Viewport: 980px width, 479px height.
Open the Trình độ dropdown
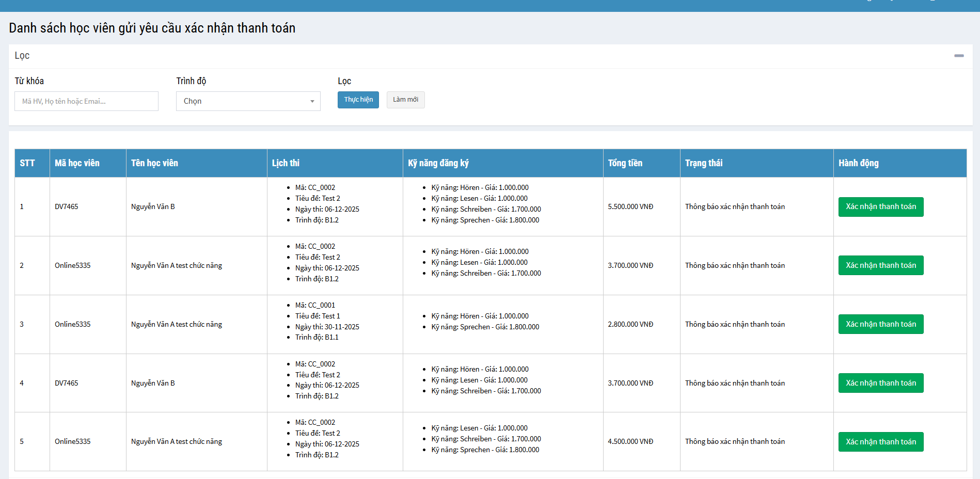point(248,101)
